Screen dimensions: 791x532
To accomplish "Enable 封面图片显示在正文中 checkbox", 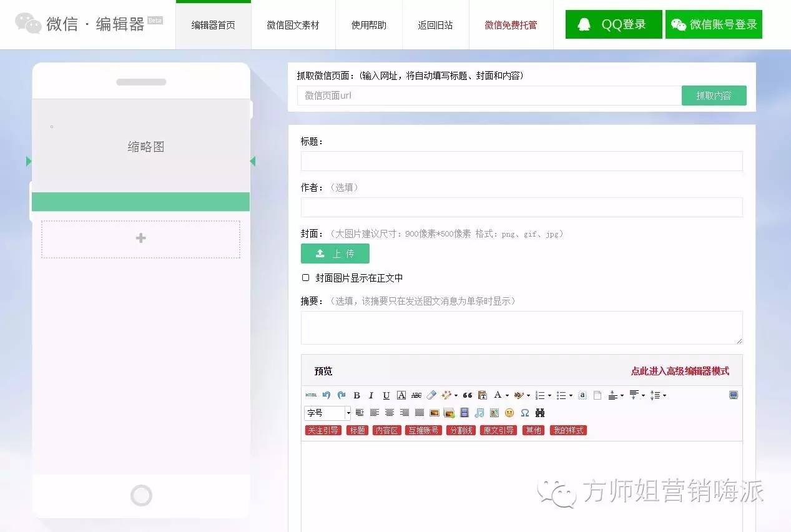I will (x=305, y=277).
